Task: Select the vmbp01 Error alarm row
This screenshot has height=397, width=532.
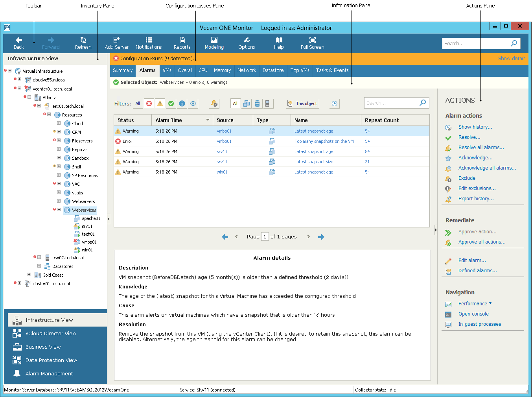Action: pyautogui.click(x=272, y=141)
